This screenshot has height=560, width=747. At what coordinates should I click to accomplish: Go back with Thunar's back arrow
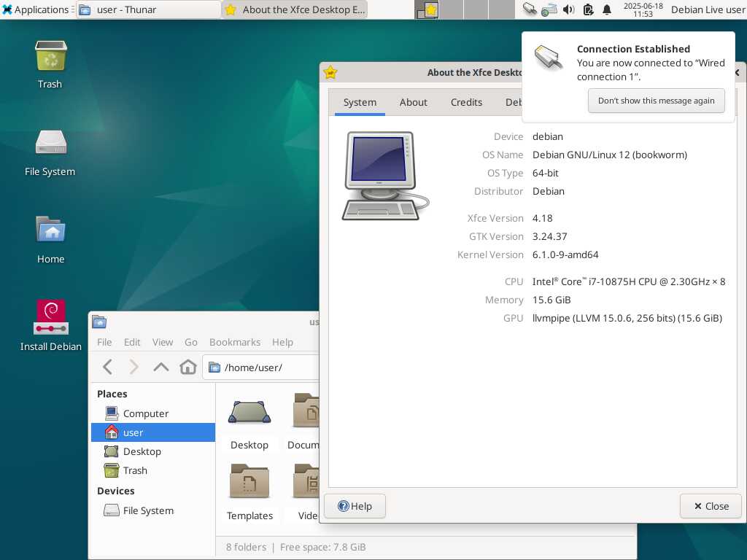tap(107, 367)
